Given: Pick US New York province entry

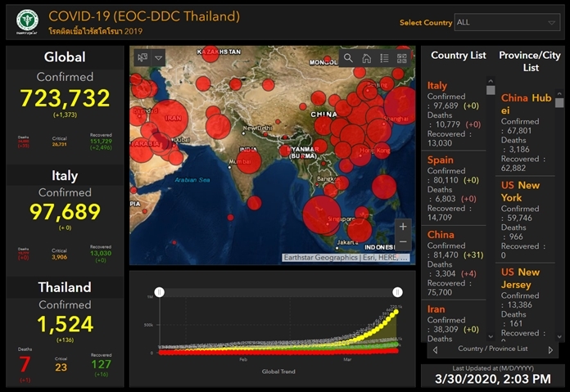Looking at the screenshot, I should point(522,191).
